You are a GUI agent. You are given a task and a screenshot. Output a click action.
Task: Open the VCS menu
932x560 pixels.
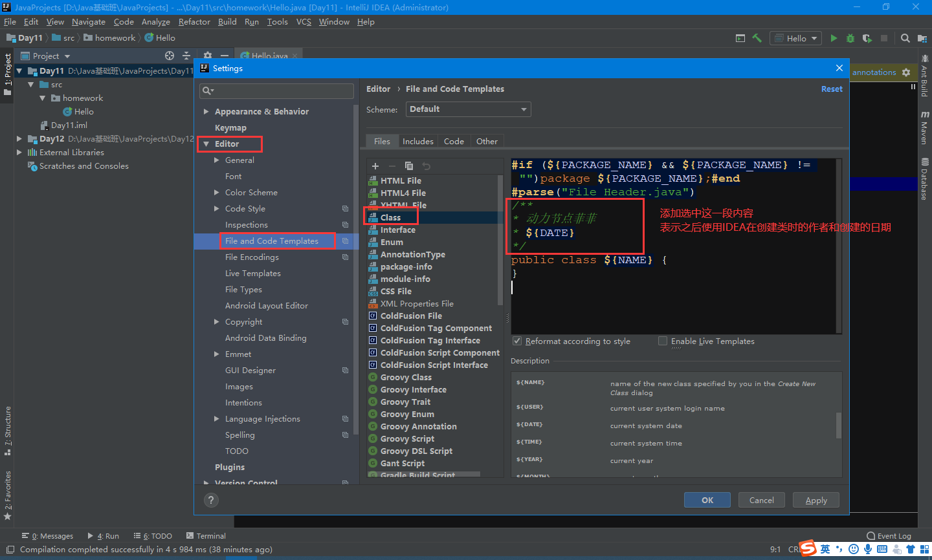pos(304,21)
